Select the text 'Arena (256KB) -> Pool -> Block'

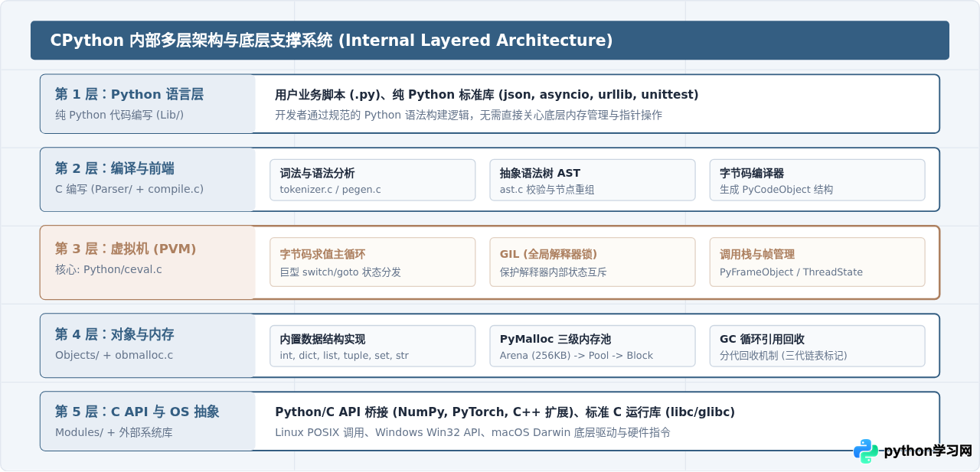(x=577, y=356)
